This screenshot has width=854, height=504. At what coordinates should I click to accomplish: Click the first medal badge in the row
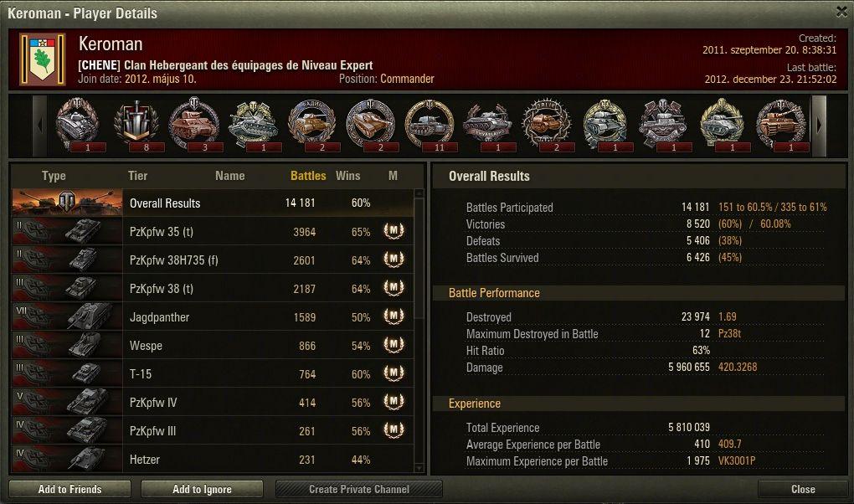pos(78,125)
